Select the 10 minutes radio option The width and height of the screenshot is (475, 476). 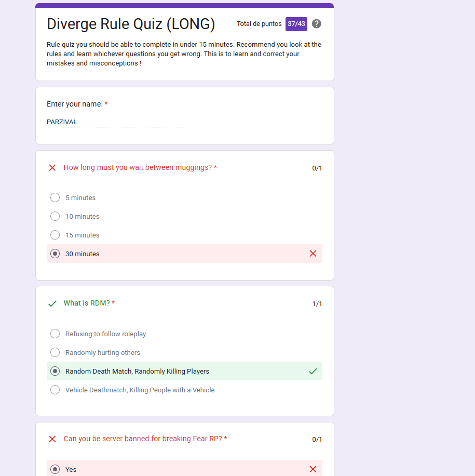pyautogui.click(x=55, y=216)
